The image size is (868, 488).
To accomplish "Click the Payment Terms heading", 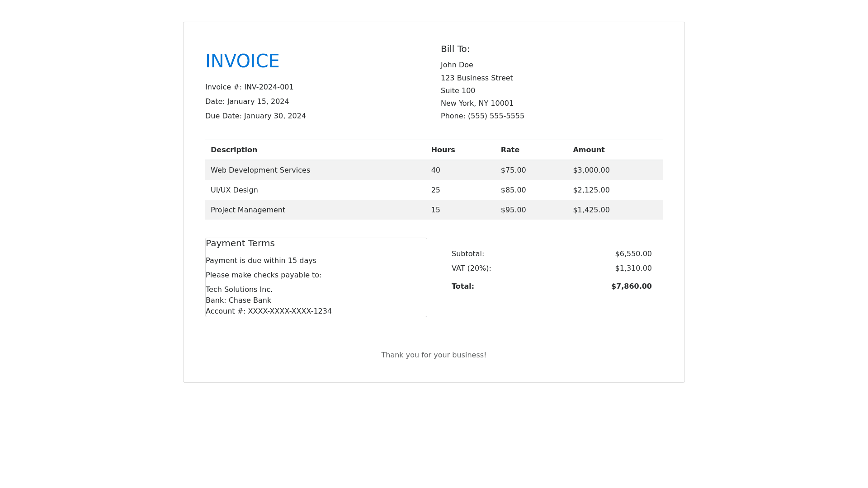I will tap(240, 244).
